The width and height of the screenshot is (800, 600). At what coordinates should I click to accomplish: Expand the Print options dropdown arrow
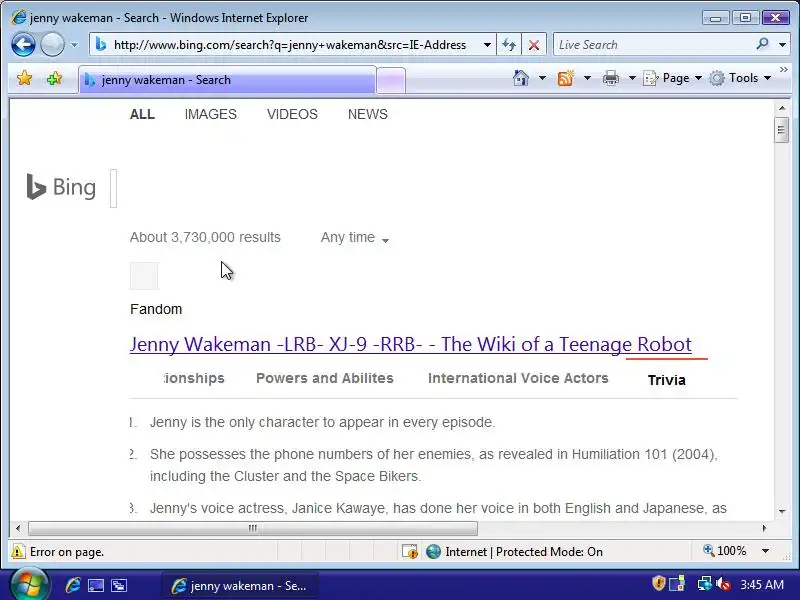[632, 78]
